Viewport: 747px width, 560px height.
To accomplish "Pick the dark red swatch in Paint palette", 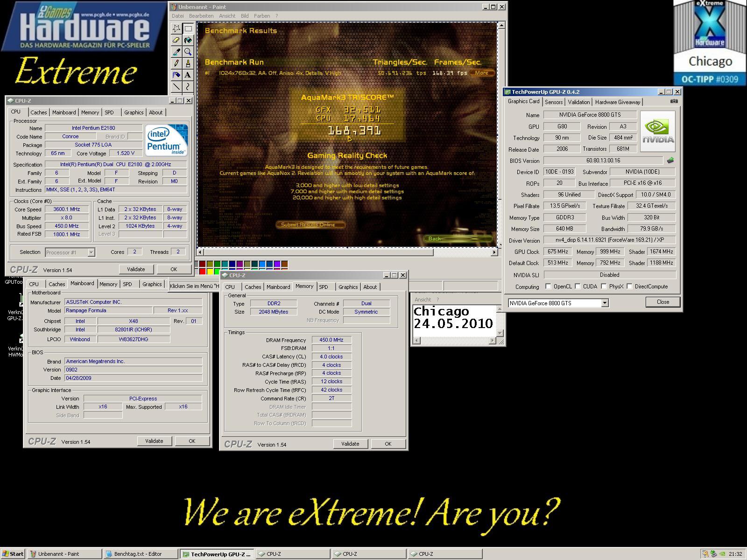I will pyautogui.click(x=203, y=264).
